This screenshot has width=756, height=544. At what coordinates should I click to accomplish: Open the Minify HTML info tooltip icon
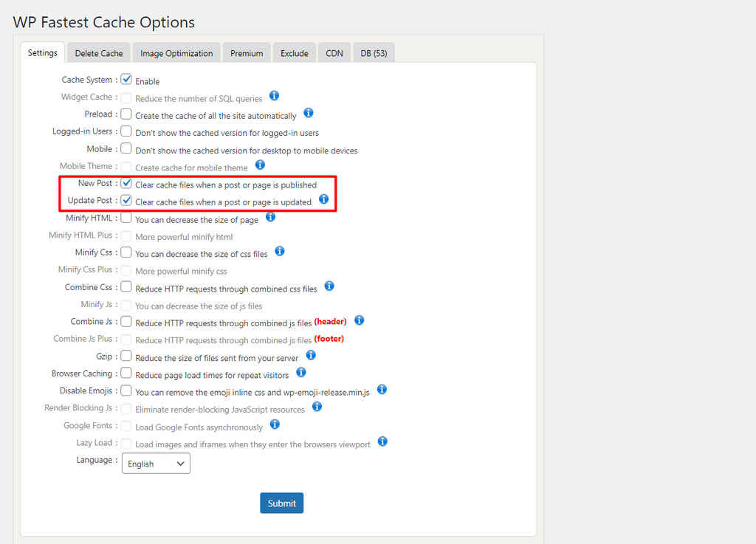tap(269, 217)
